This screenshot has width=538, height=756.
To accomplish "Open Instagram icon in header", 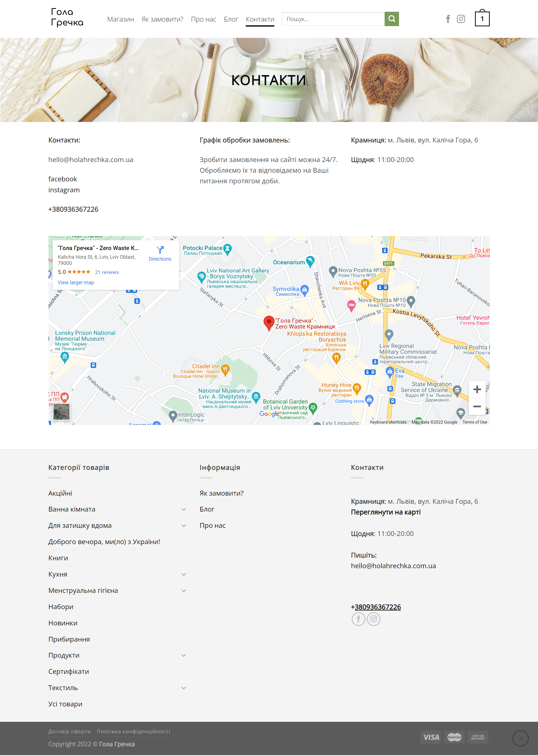I will [461, 19].
